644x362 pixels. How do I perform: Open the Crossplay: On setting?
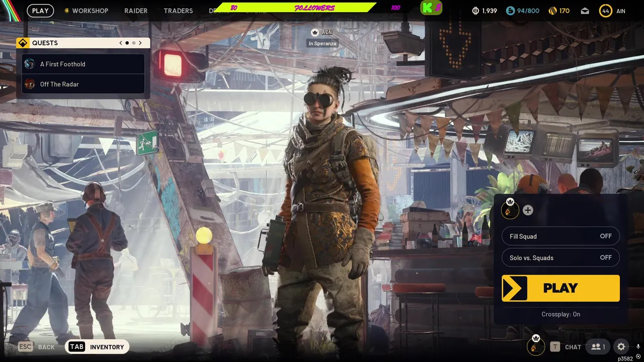tap(560, 314)
